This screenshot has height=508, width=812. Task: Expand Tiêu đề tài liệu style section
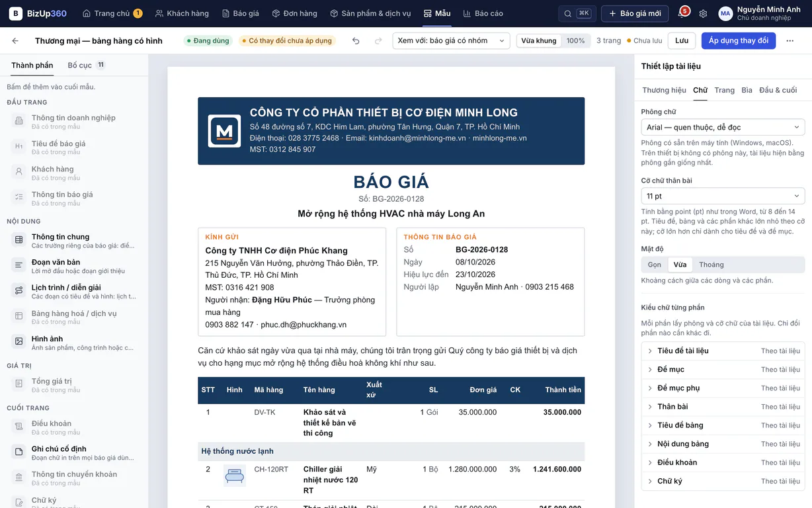pos(723,351)
